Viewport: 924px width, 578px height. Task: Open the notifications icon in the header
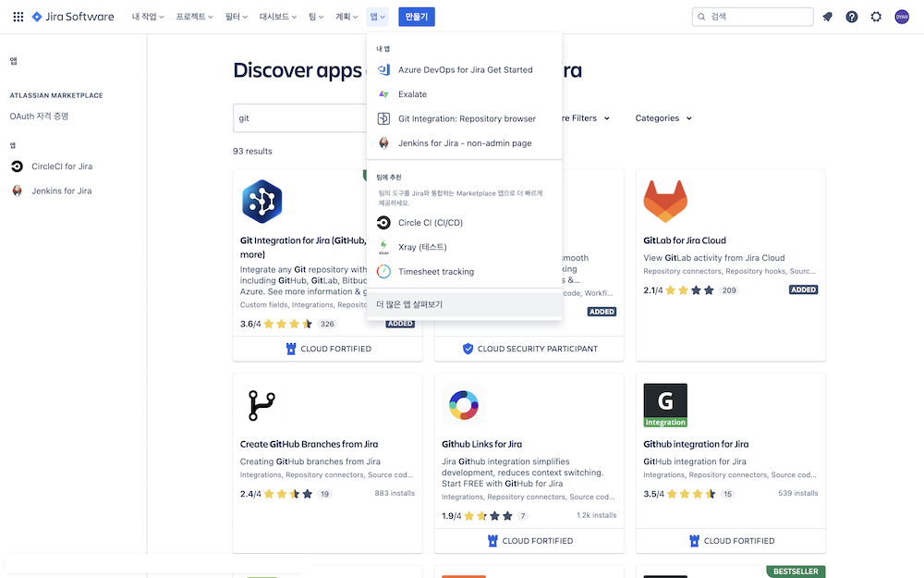pyautogui.click(x=827, y=17)
